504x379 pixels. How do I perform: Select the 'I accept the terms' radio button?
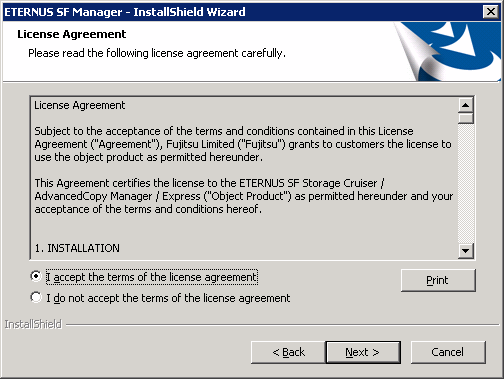(36, 276)
